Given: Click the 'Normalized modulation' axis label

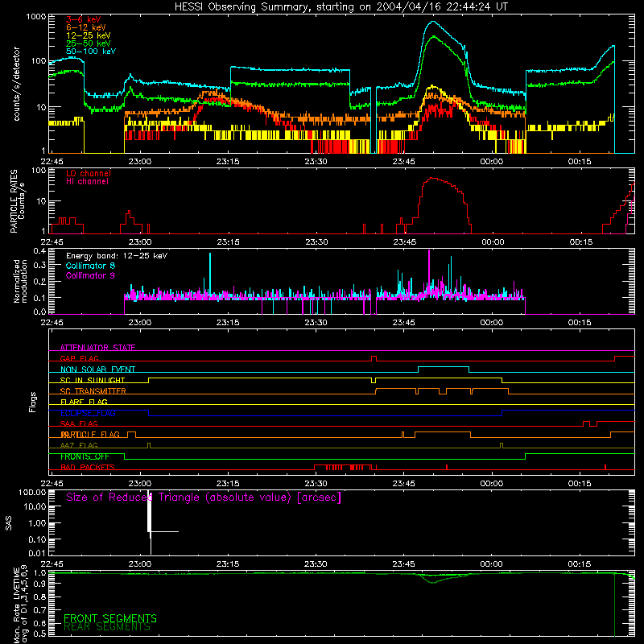Looking at the screenshot, I should click(x=20, y=281).
